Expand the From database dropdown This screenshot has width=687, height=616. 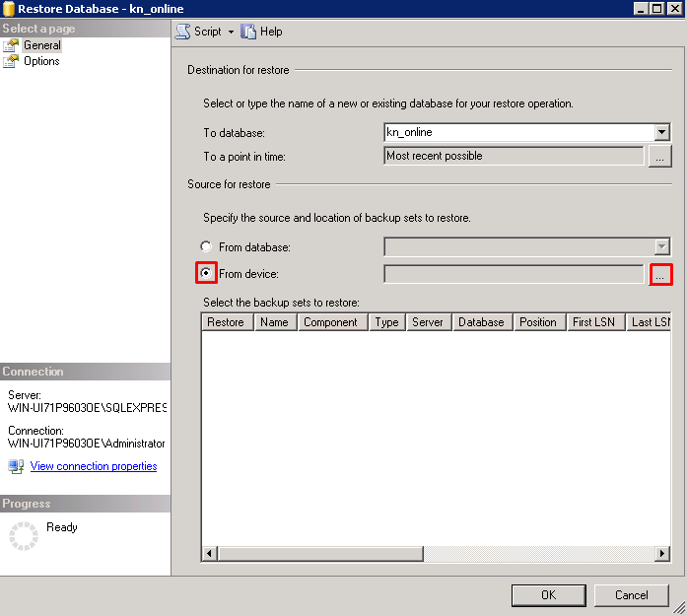point(662,246)
